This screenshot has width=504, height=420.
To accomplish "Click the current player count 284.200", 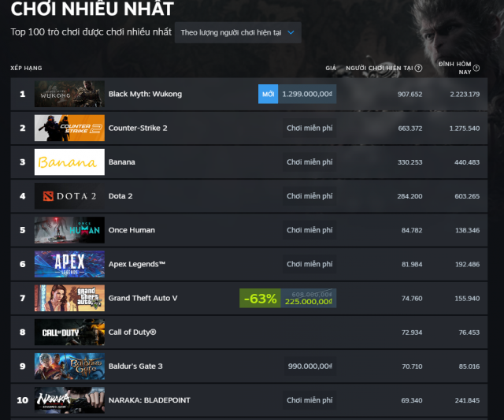I will (409, 196).
